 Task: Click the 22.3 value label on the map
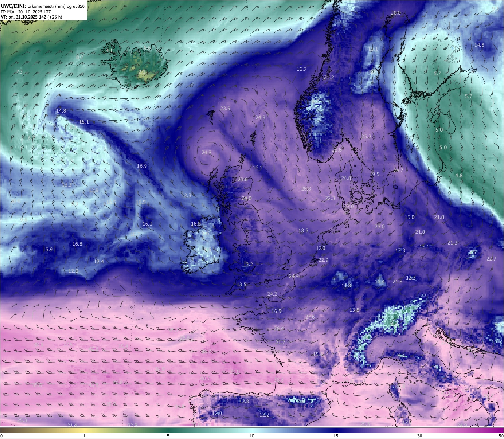(330, 198)
